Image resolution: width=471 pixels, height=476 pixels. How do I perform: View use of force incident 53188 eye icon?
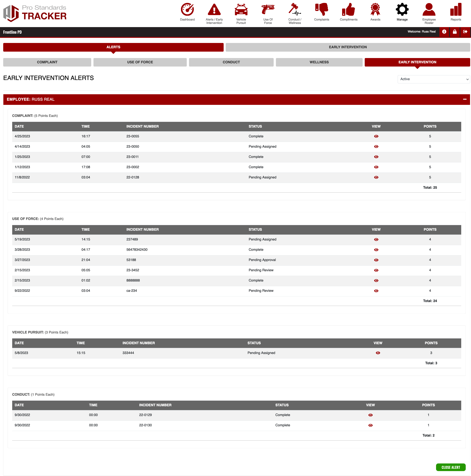pos(376,260)
